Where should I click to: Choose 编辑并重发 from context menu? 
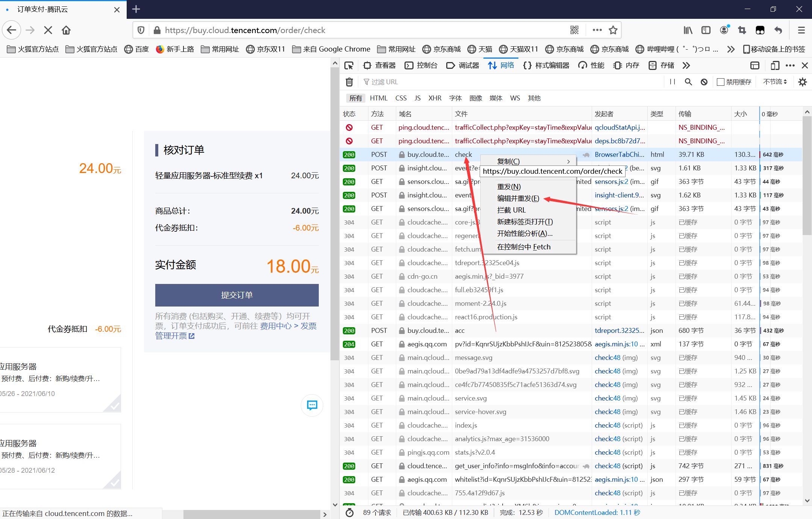518,198
